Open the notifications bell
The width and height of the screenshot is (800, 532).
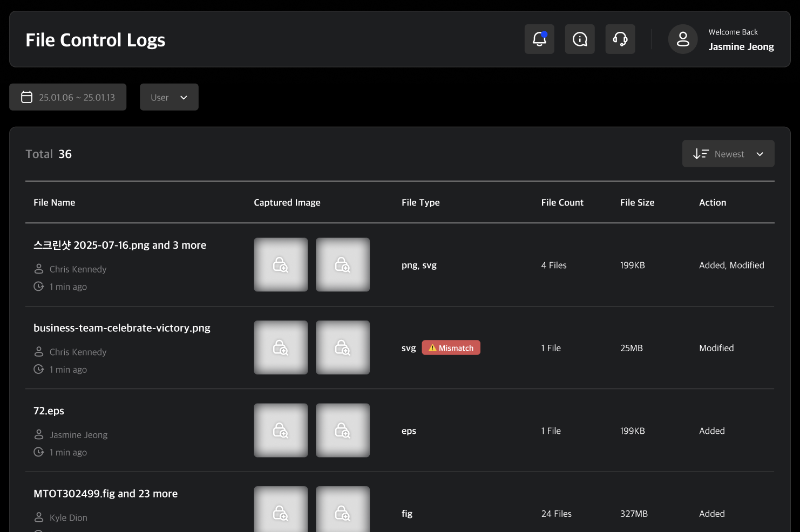click(x=539, y=39)
